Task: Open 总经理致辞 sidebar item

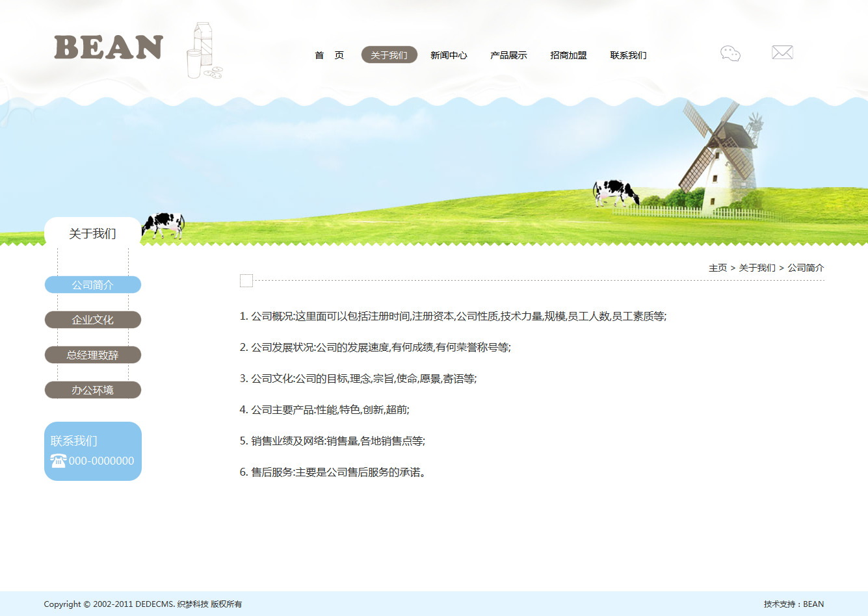Action: click(x=93, y=355)
